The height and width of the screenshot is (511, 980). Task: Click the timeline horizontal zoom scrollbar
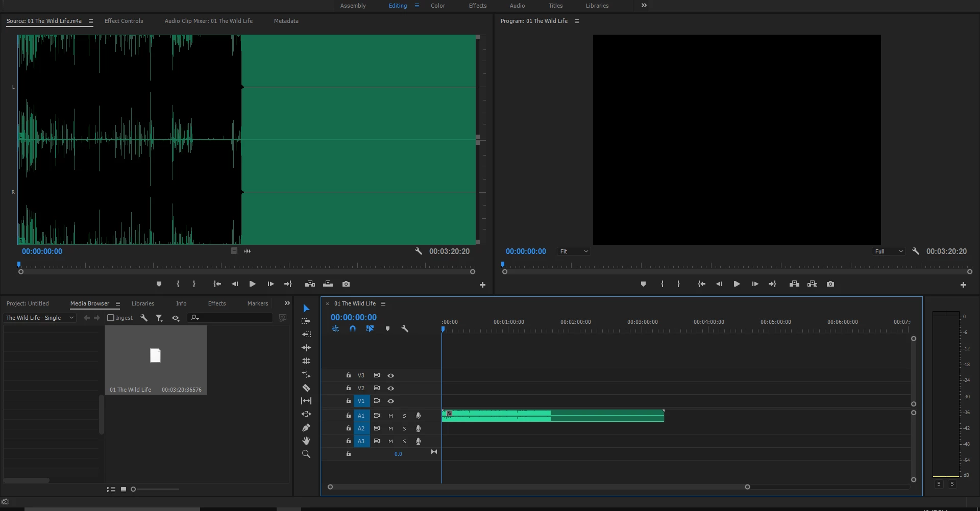pos(538,487)
